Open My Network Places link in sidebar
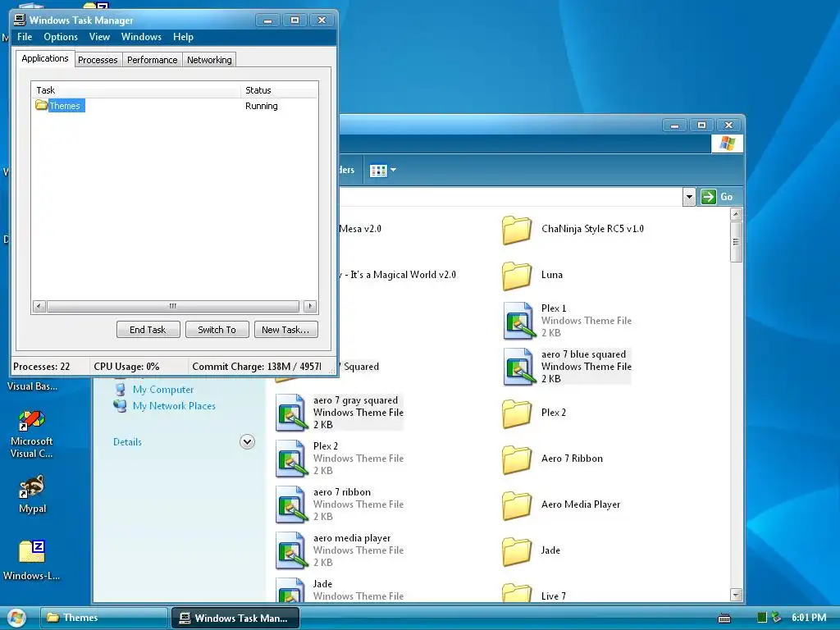 point(174,406)
